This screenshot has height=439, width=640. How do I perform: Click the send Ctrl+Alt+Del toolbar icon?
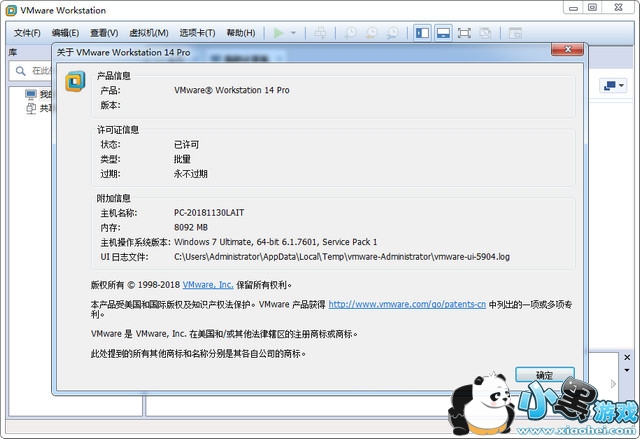coord(320,33)
